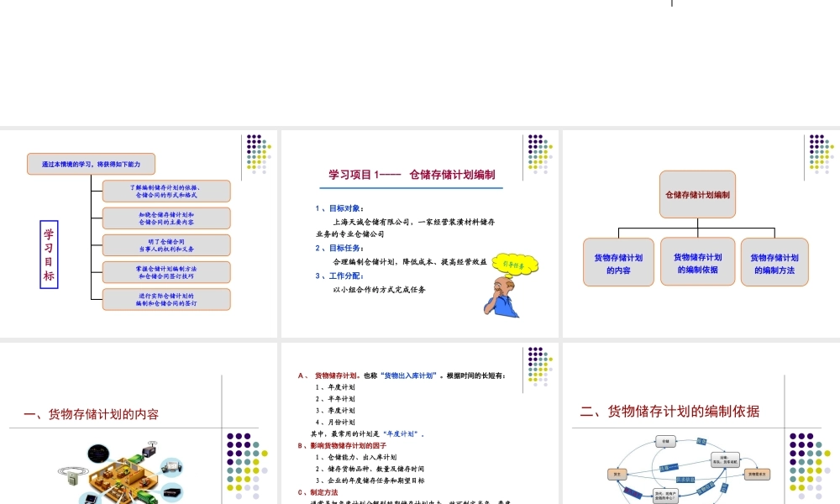Select the box 货物储存计划的编制依据
The width and height of the screenshot is (840, 504).
(697, 262)
